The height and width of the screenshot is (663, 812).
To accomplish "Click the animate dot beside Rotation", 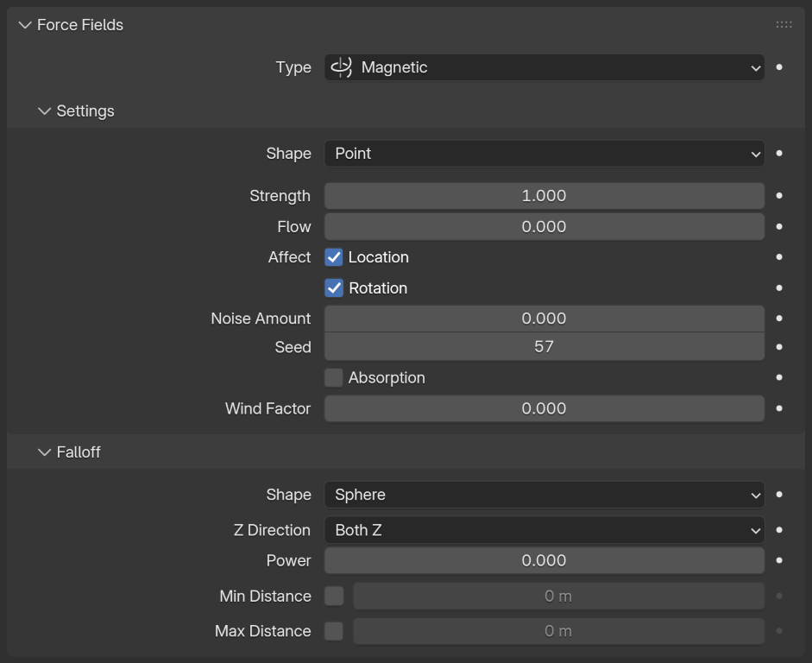I will click(779, 288).
